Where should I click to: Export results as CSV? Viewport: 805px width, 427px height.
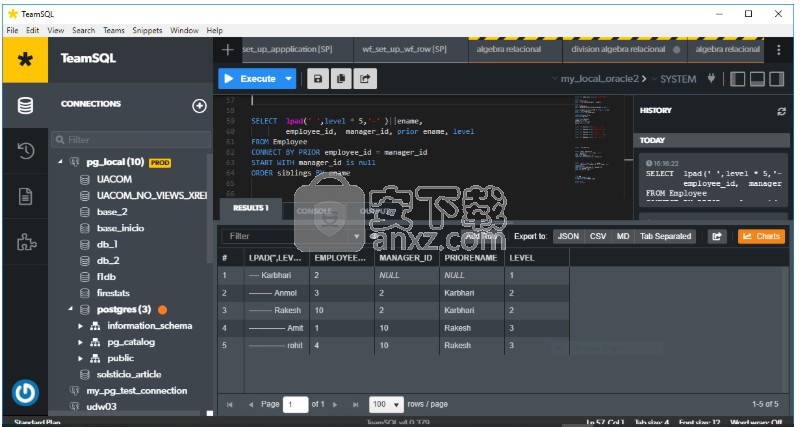click(598, 236)
